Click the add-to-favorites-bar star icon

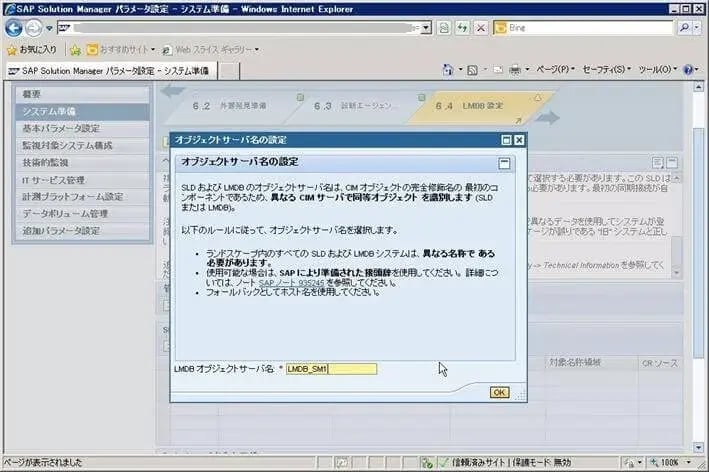point(76,50)
